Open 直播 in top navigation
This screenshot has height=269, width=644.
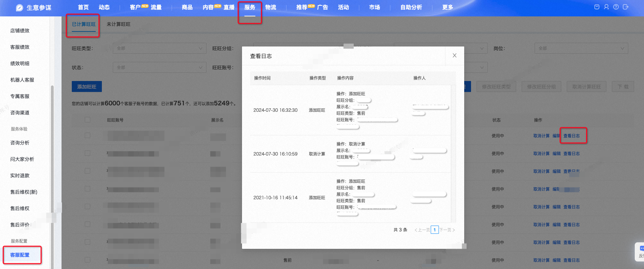click(229, 7)
